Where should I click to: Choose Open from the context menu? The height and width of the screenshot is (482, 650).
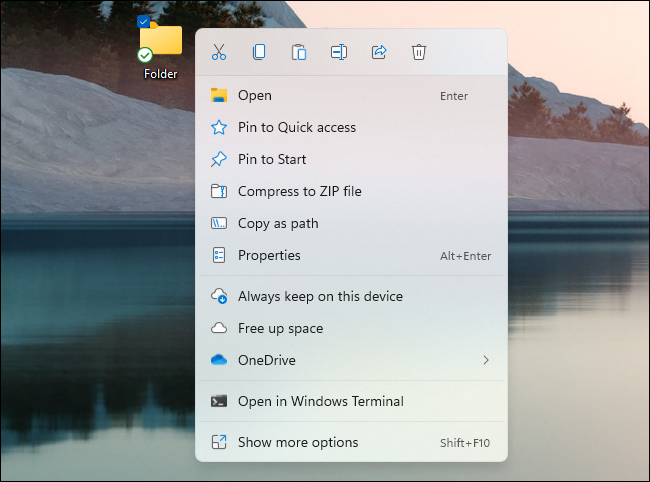point(255,96)
